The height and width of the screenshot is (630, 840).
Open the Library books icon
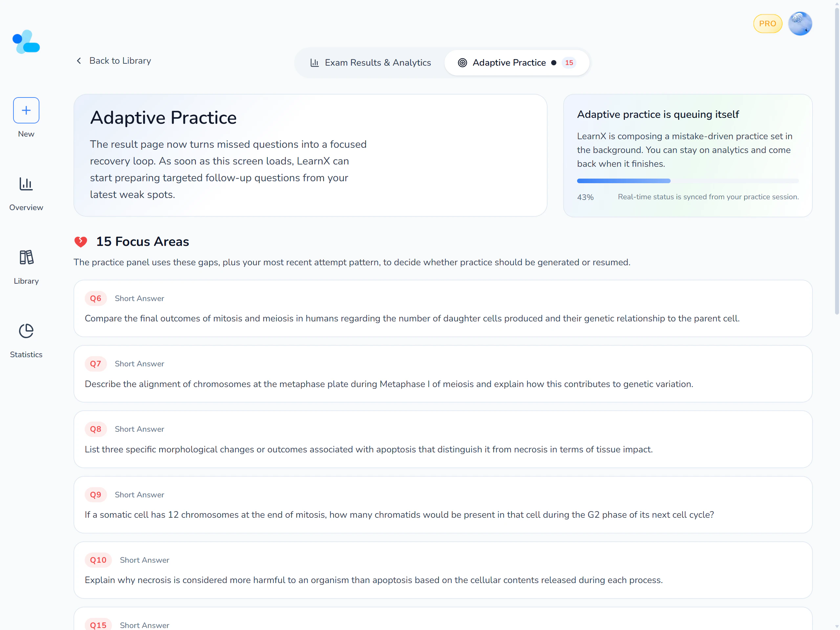(26, 257)
